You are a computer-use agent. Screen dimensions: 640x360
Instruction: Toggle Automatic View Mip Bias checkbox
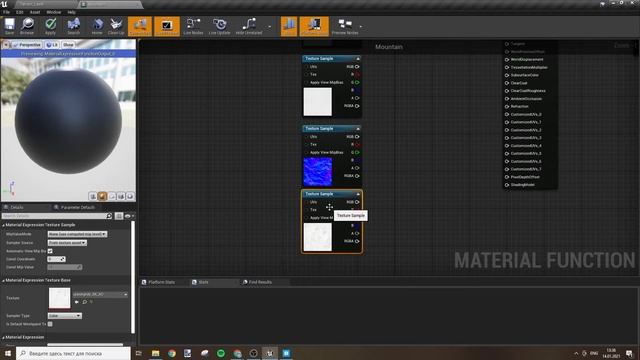[50, 251]
